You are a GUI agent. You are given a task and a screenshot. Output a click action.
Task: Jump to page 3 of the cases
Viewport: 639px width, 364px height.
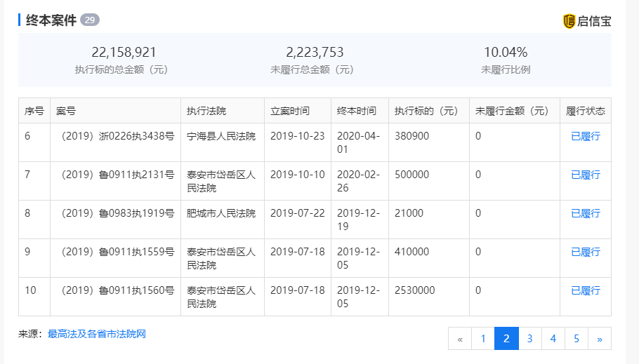(x=529, y=338)
